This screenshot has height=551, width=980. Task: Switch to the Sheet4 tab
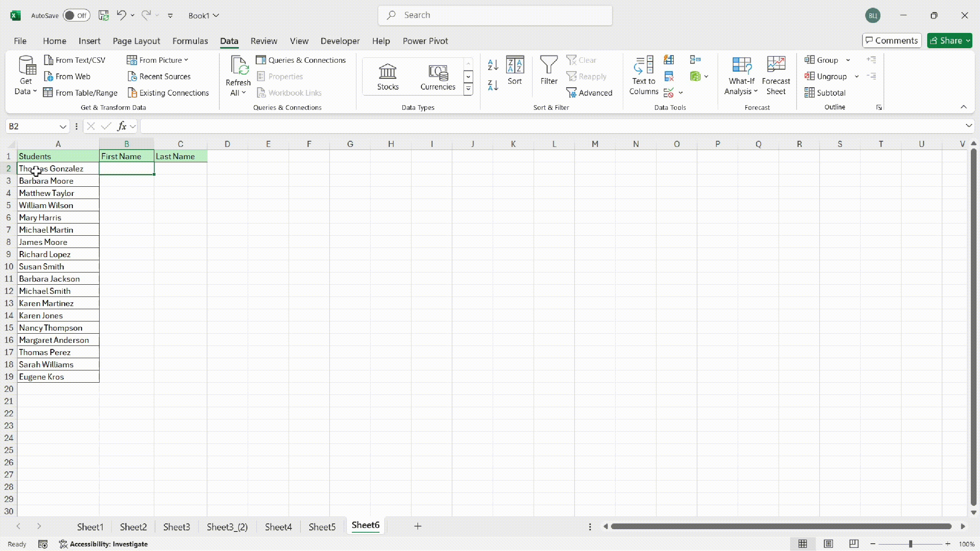click(278, 527)
